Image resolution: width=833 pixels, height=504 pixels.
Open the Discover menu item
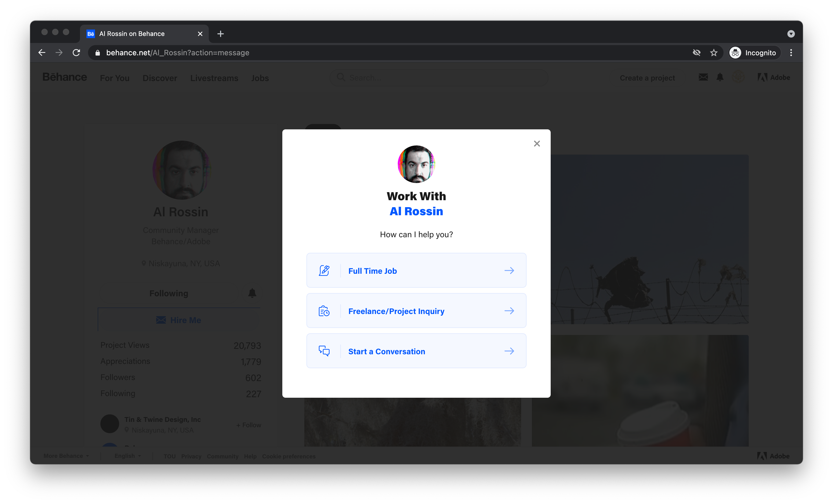160,78
